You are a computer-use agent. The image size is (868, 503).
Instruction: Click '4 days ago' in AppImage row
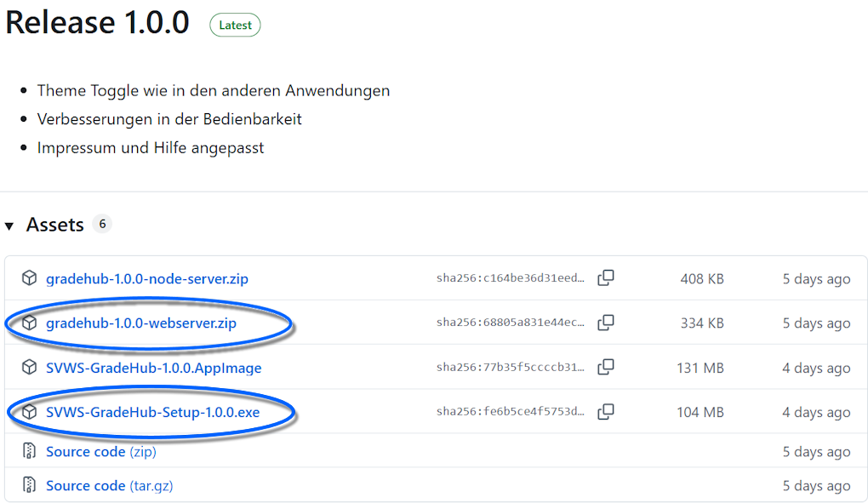click(817, 368)
